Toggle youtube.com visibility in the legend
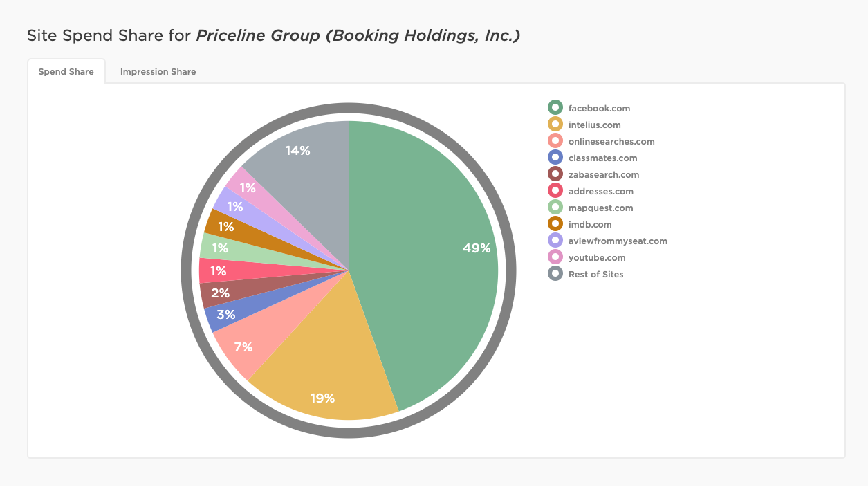 596,257
